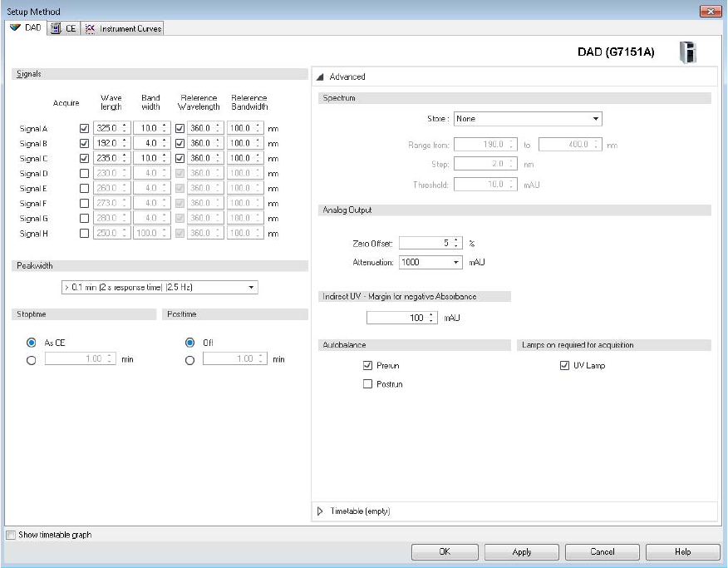
Task: Click the CE tab icon
Action: (x=56, y=28)
